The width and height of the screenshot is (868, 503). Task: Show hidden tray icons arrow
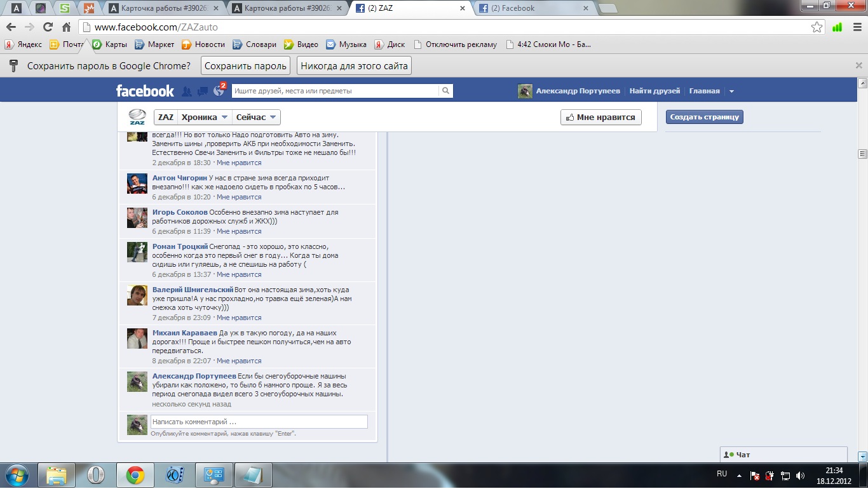pos(739,476)
